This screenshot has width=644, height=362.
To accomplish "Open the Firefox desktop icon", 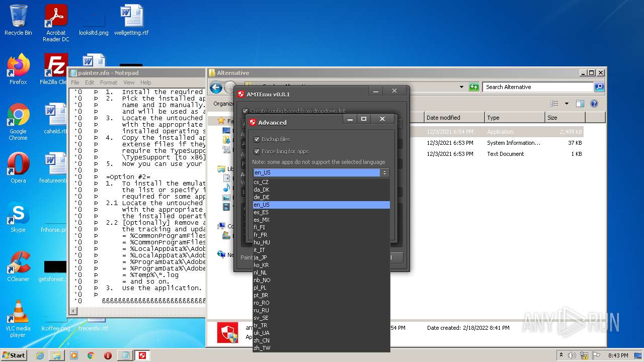I will pos(18,69).
